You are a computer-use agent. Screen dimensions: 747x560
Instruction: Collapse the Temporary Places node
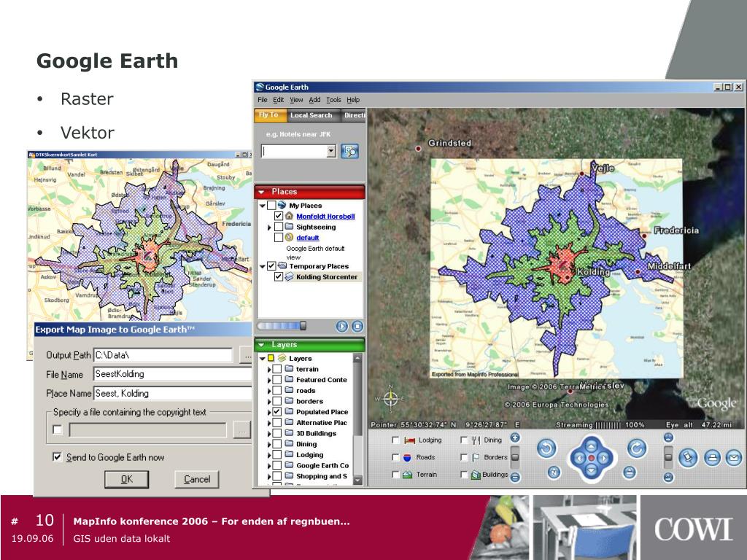tap(263, 267)
